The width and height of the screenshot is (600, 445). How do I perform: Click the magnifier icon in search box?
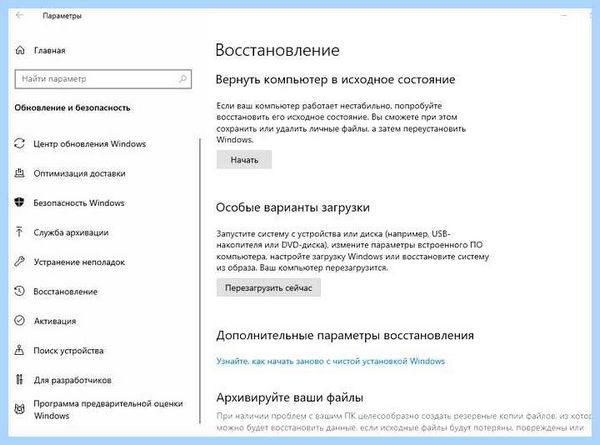click(183, 79)
